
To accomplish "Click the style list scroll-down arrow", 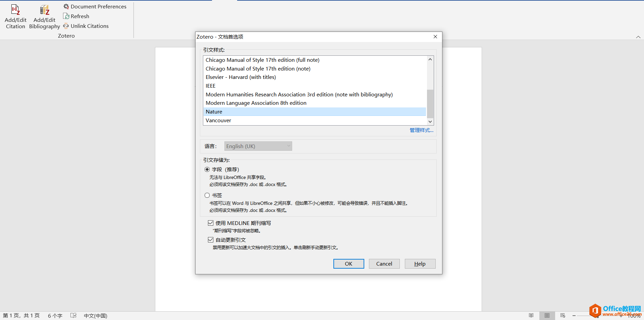I will coord(430,122).
